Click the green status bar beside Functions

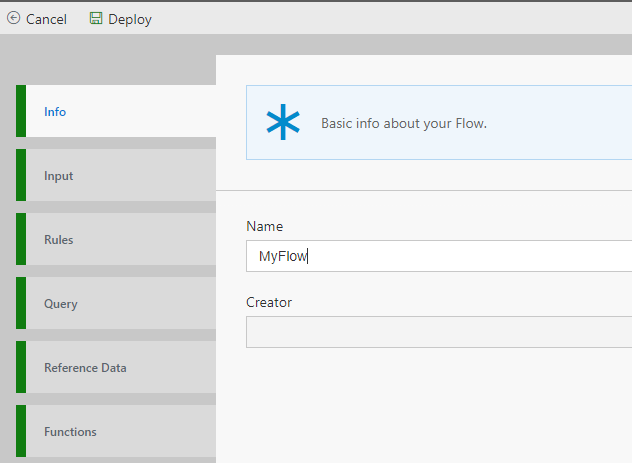tap(21, 431)
